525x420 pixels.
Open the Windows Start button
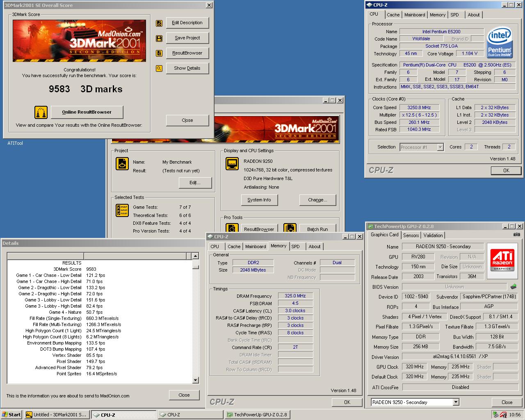11,415
